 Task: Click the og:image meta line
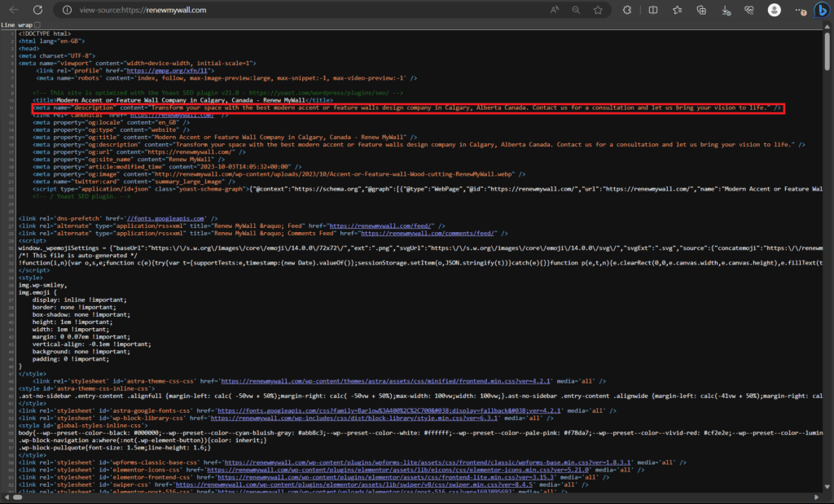(279, 174)
